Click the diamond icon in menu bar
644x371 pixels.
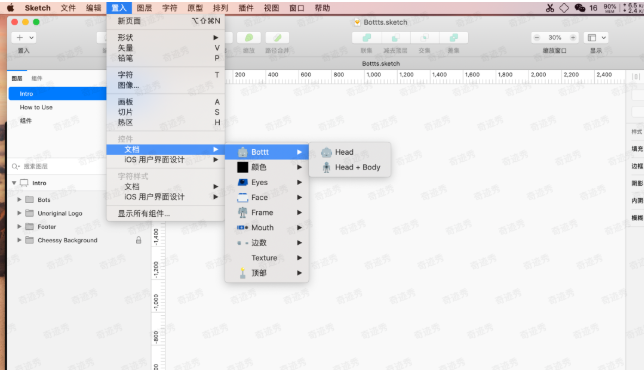(x=564, y=8)
